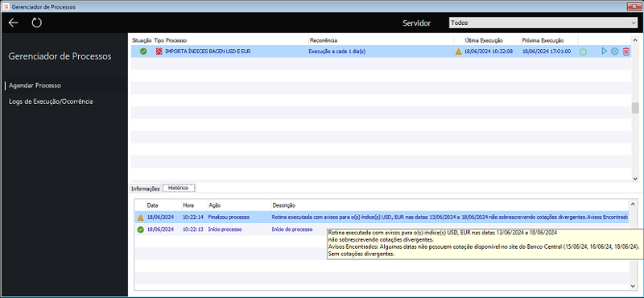Open Agendar Processo section

pos(35,85)
